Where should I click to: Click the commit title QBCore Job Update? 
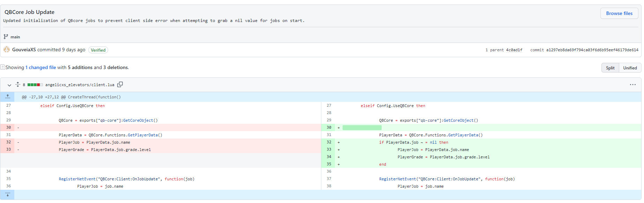(29, 12)
